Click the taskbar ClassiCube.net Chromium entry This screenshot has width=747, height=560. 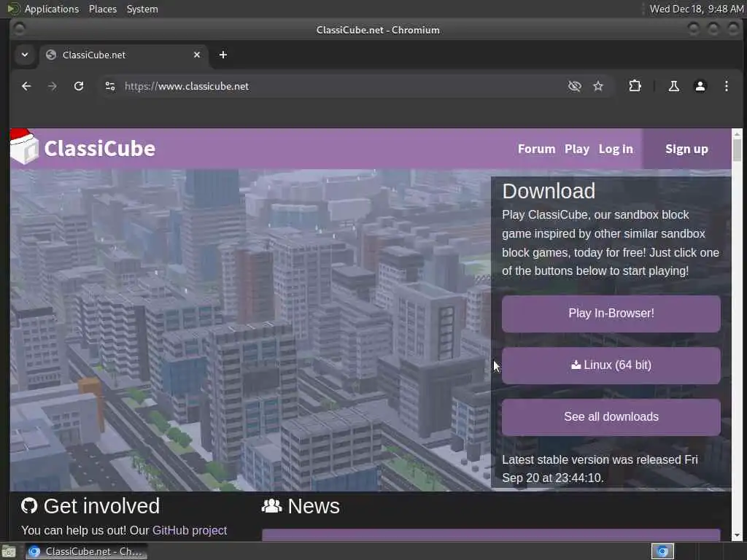click(x=87, y=551)
